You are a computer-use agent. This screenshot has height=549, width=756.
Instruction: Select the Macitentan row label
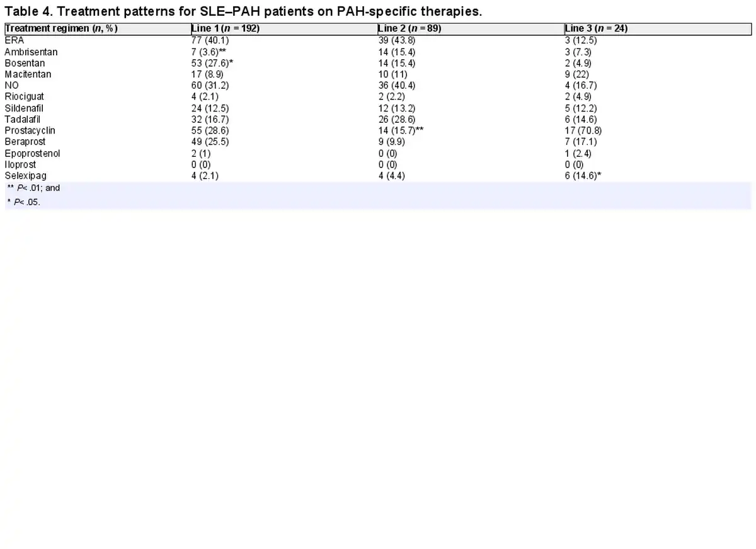pos(28,74)
